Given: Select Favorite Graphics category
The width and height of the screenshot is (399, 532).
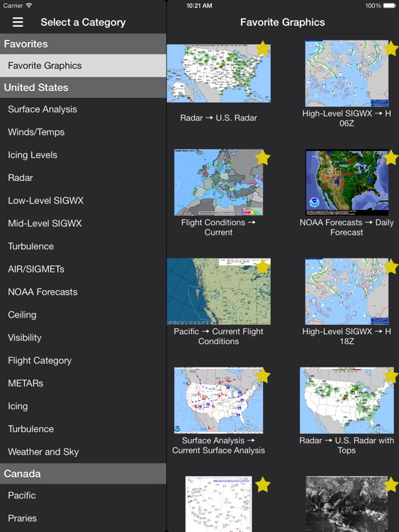Looking at the screenshot, I should [x=83, y=65].
